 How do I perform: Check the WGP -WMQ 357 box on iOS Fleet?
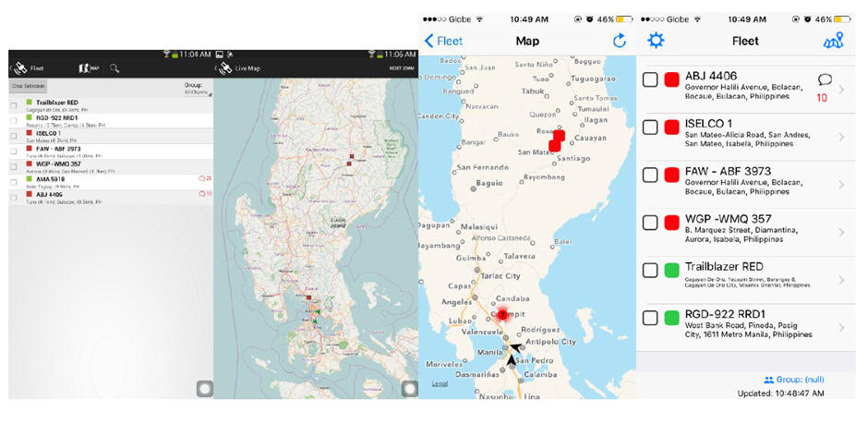650,223
